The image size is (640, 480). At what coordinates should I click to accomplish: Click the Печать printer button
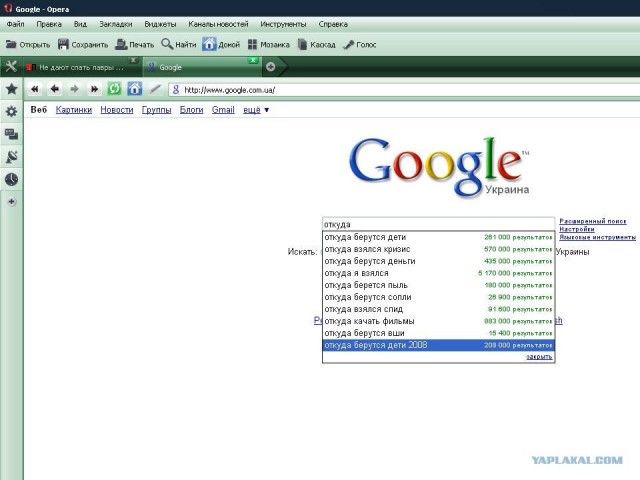click(135, 44)
